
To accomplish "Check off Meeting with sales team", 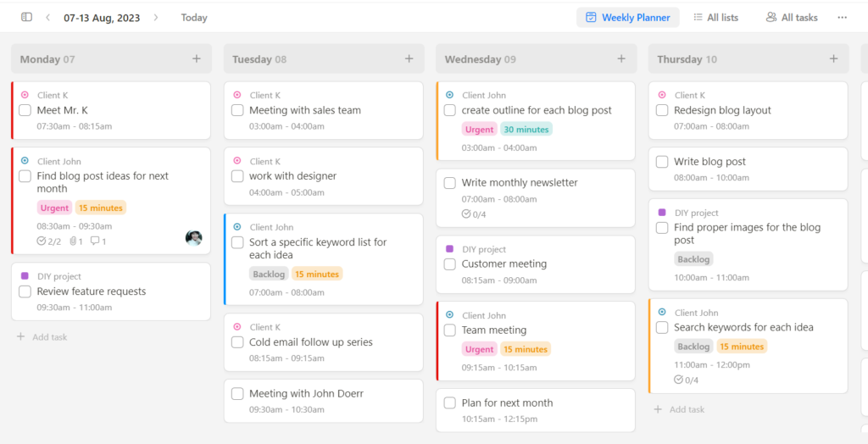I will tap(237, 110).
